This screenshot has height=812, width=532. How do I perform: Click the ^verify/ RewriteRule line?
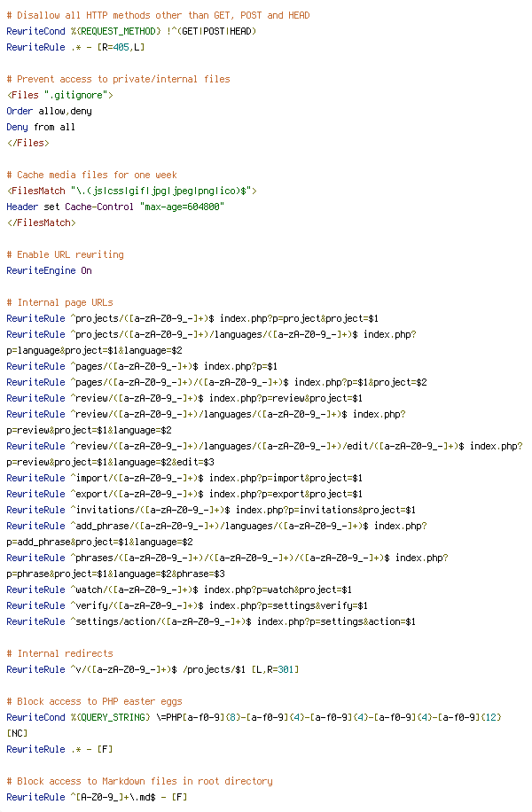(x=187, y=605)
